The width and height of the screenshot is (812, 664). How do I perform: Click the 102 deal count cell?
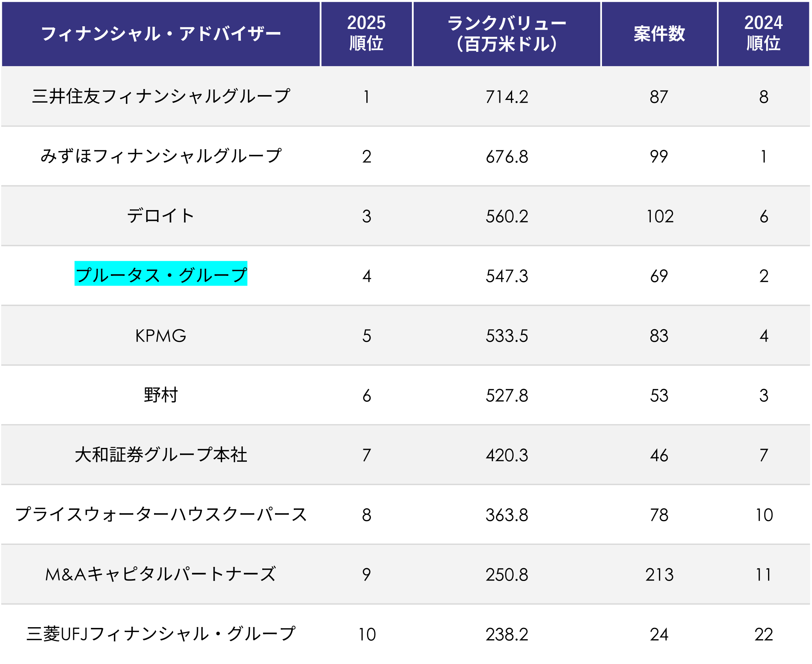pos(659,216)
